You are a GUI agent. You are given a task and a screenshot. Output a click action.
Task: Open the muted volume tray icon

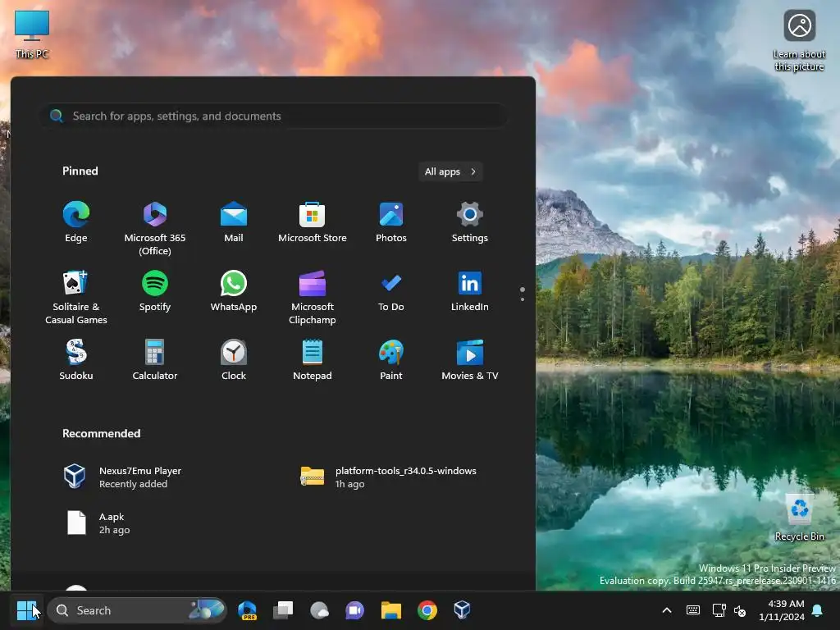[740, 610]
